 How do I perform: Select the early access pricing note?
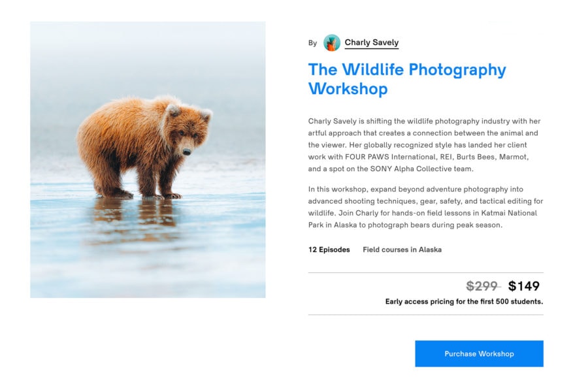pos(464,302)
